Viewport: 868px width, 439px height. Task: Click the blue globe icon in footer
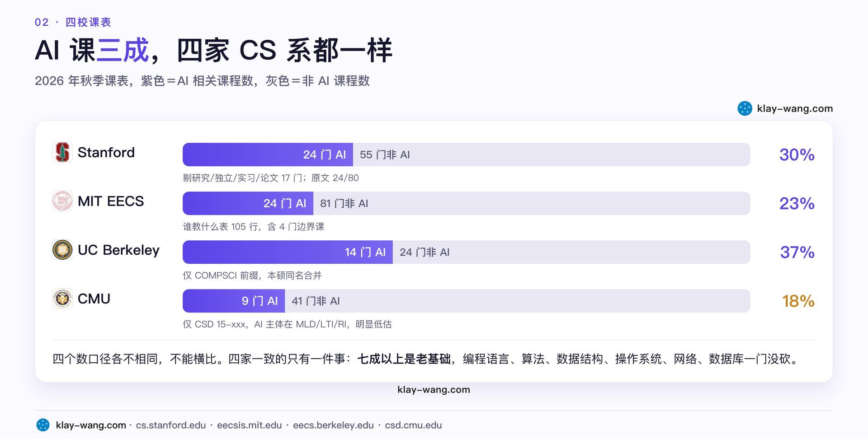43,425
